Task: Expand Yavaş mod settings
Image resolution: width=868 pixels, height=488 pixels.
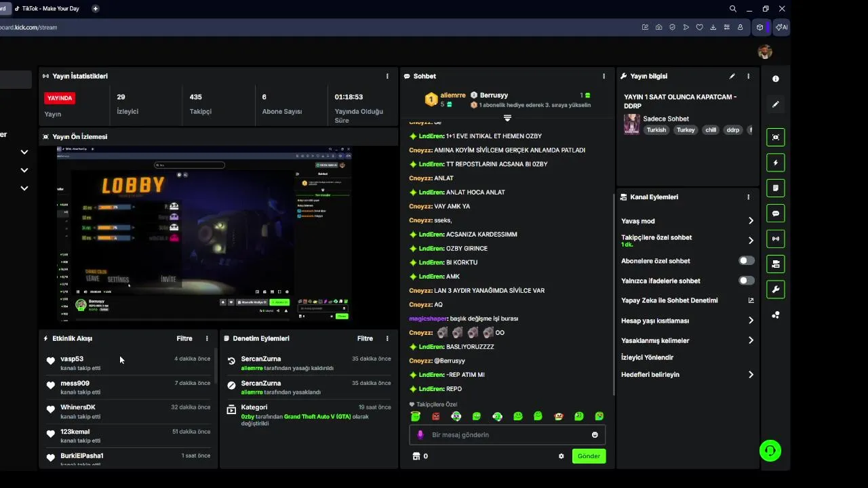Action: [751, 221]
